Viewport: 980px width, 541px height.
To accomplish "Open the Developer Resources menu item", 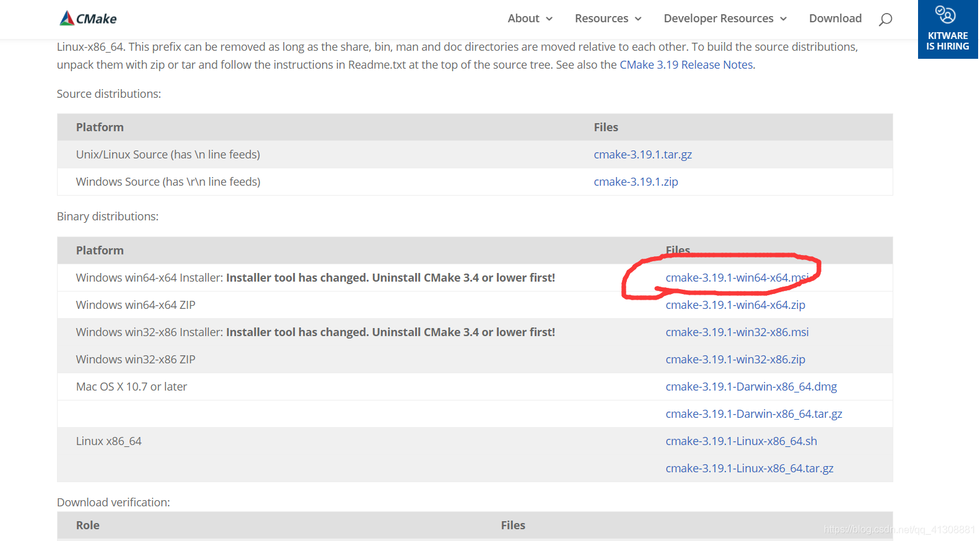I will pyautogui.click(x=719, y=19).
